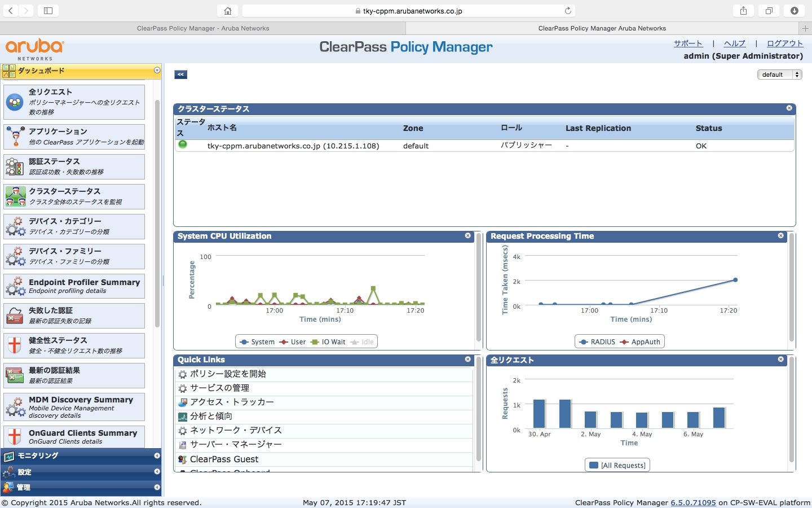Switch to ClearPass Policy Manager - Aruba Networks tab
This screenshot has width=812, height=508.
point(203,28)
